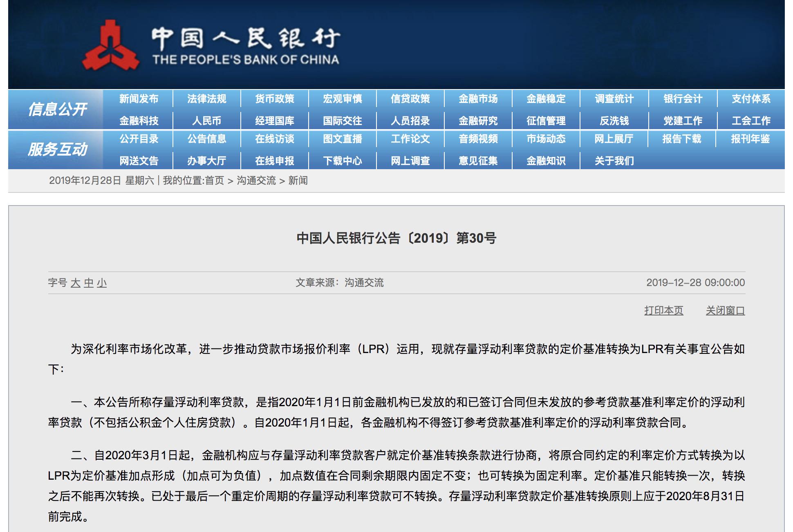Select 信贷政策 in navigation
Image resolution: width=793 pixels, height=532 pixels.
click(410, 99)
